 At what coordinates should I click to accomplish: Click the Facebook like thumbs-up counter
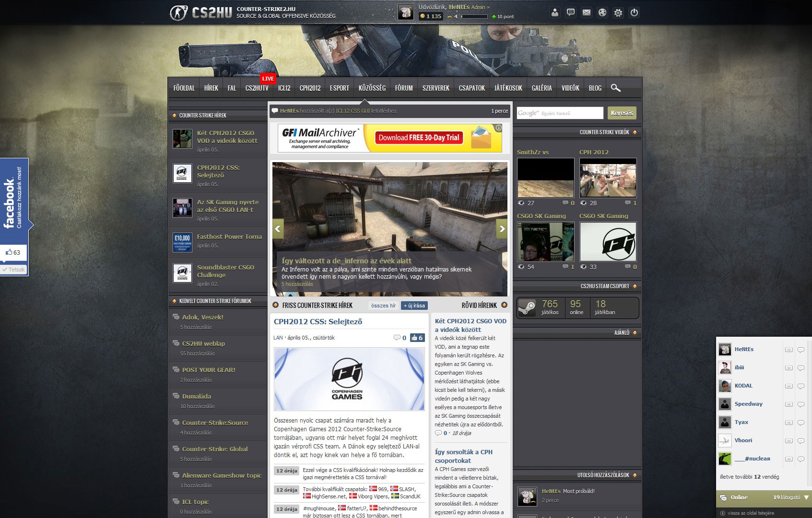pos(13,252)
